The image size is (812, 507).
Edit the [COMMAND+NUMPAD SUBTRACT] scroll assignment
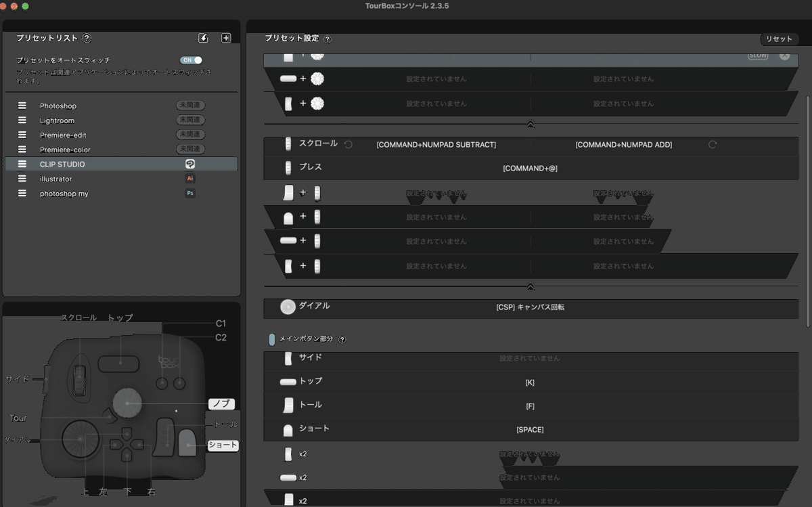436,145
